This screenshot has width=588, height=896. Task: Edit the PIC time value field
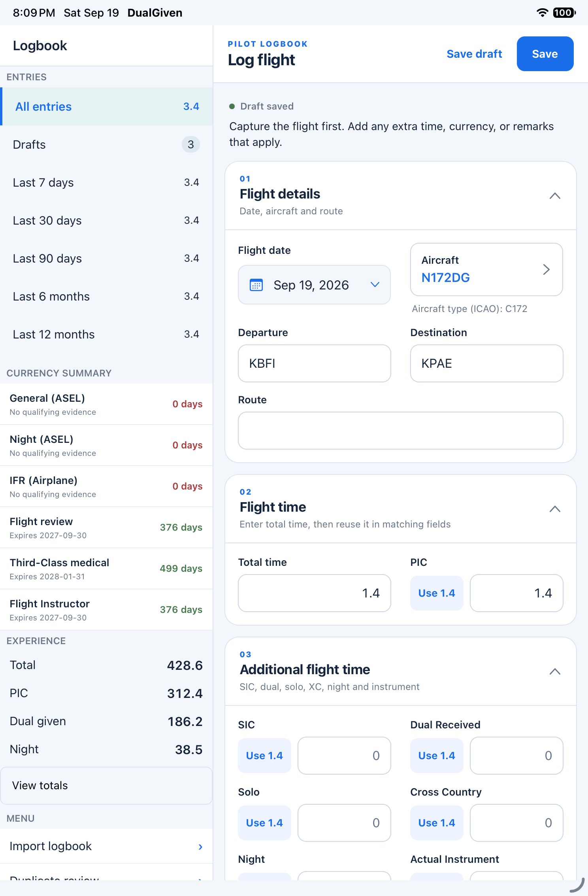(516, 593)
